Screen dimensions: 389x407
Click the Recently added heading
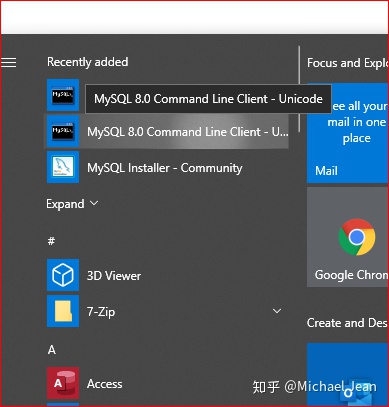point(88,62)
